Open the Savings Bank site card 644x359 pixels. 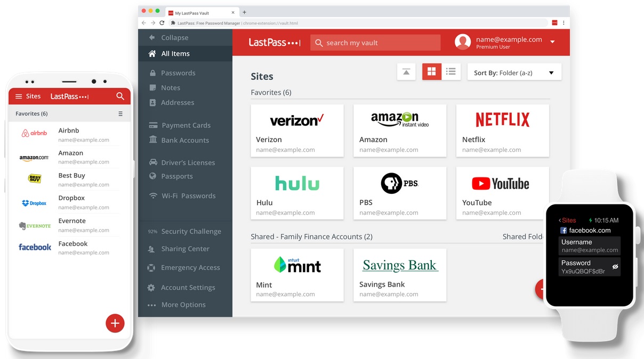[x=400, y=275]
